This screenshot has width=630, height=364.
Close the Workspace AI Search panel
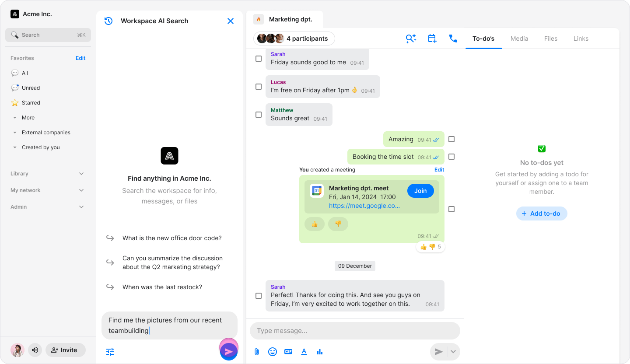pos(231,21)
